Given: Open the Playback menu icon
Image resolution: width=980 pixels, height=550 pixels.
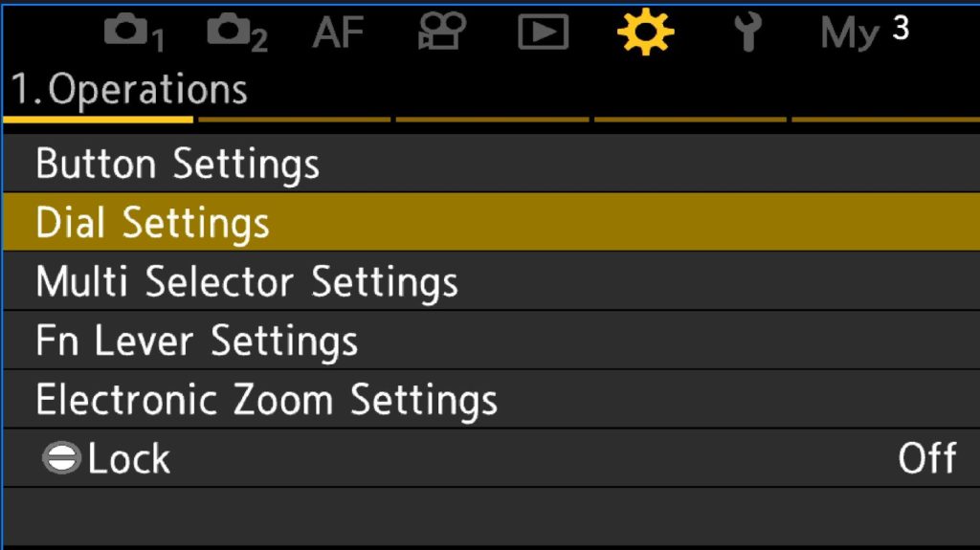Looking at the screenshot, I should click(543, 33).
